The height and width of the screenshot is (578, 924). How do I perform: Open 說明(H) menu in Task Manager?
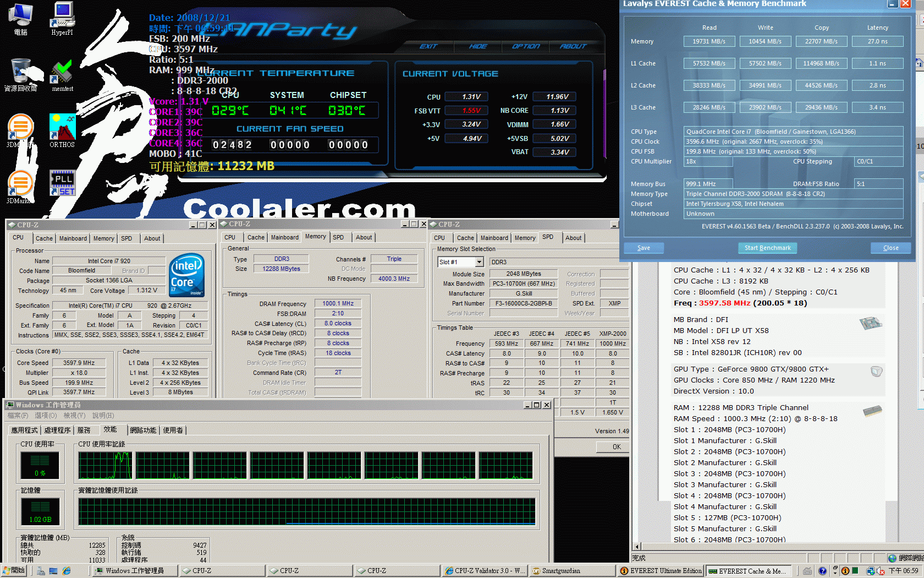[103, 416]
